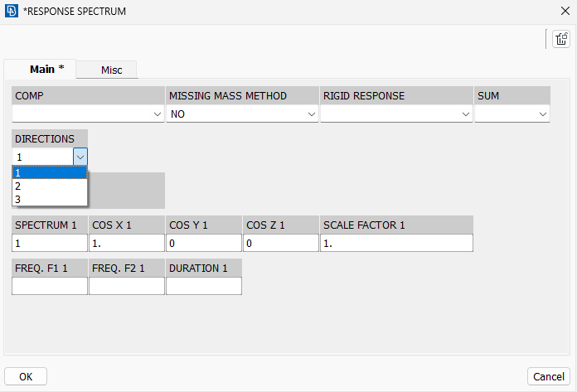Click the keyword options icon at top right
This screenshot has width=577, height=392.
560,39
